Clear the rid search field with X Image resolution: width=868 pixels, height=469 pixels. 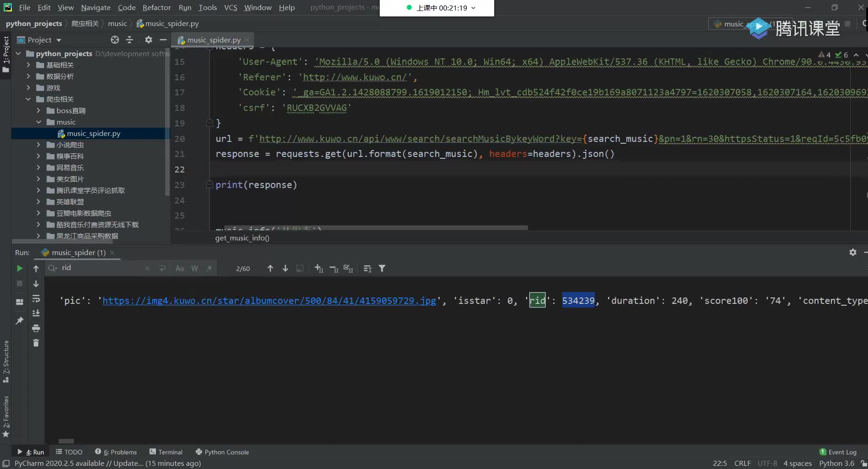tap(147, 268)
